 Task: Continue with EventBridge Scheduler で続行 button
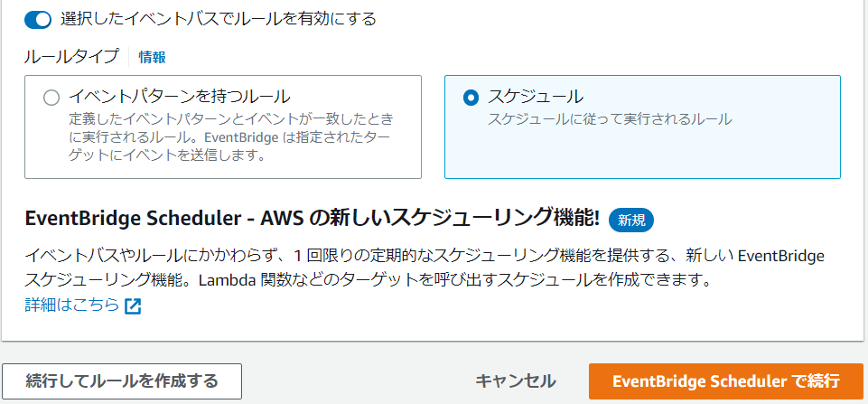pyautogui.click(x=725, y=381)
